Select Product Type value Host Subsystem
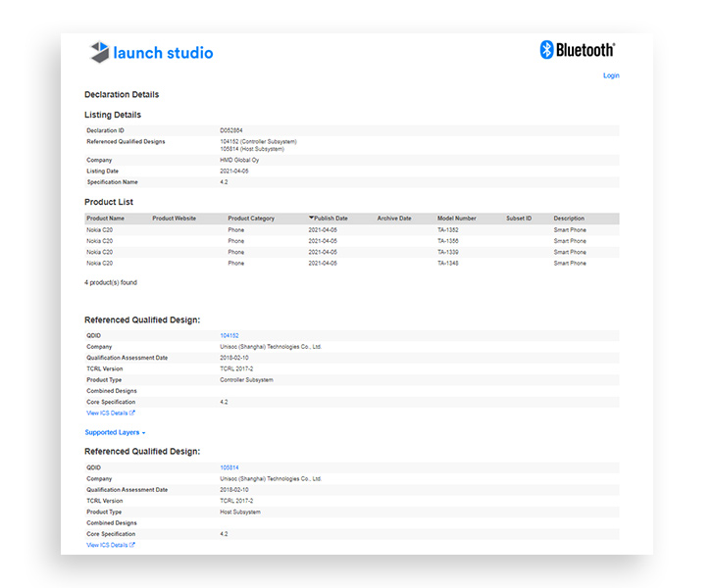Screen dimensions: 714x588 tap(240, 512)
